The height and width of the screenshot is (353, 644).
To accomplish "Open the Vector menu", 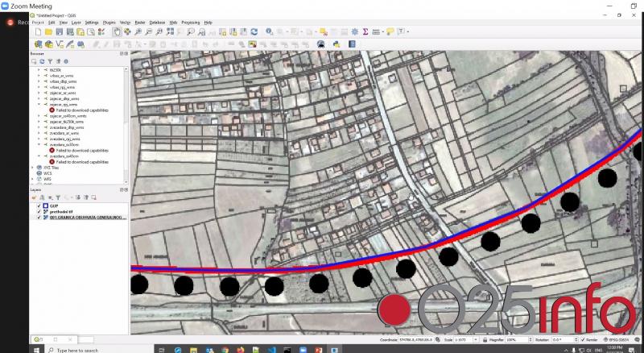I will pyautogui.click(x=125, y=23).
